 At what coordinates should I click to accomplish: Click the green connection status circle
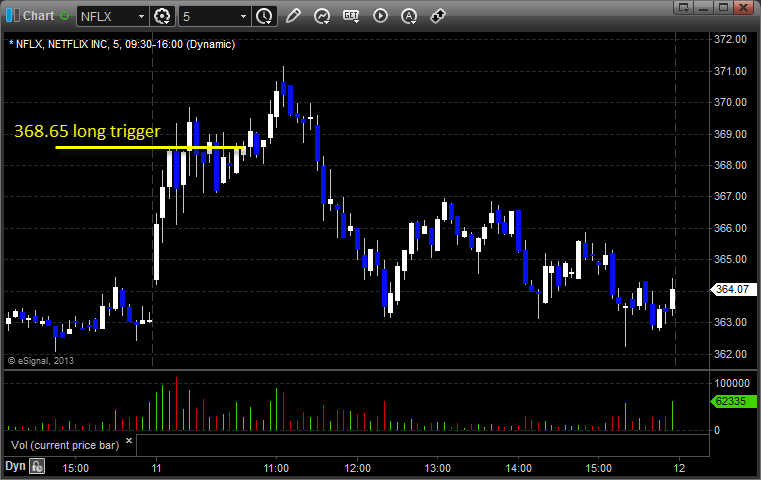tap(65, 16)
